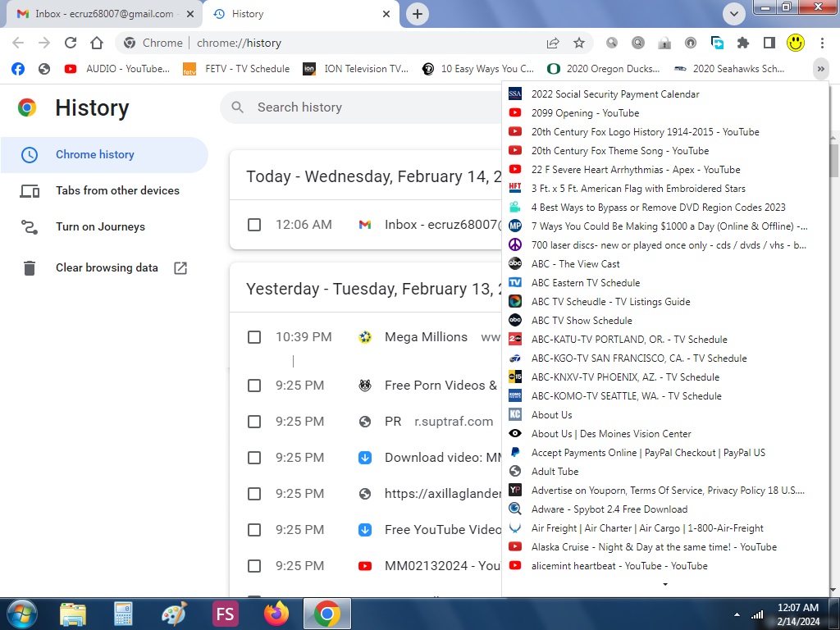The height and width of the screenshot is (630, 840).
Task: Open ABC-KATU-TV PORTLAND, OR. bookmark
Action: [x=664, y=340]
